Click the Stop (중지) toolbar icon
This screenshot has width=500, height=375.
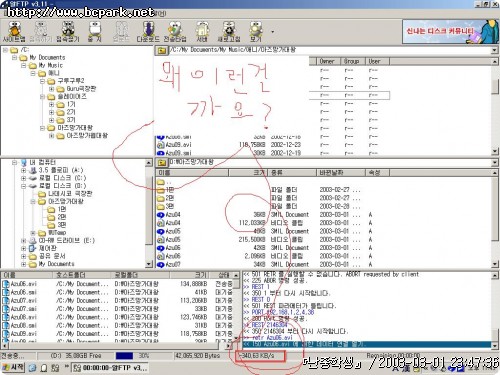coord(95,32)
